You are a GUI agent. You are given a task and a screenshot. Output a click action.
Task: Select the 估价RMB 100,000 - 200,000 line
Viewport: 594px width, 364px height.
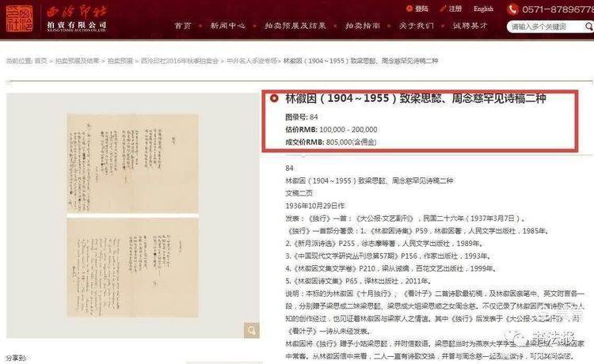click(331, 130)
